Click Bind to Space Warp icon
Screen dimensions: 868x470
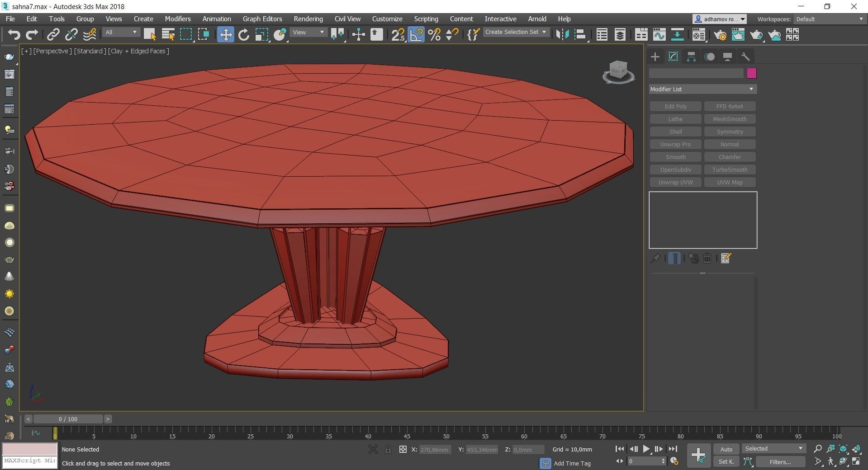tap(90, 35)
